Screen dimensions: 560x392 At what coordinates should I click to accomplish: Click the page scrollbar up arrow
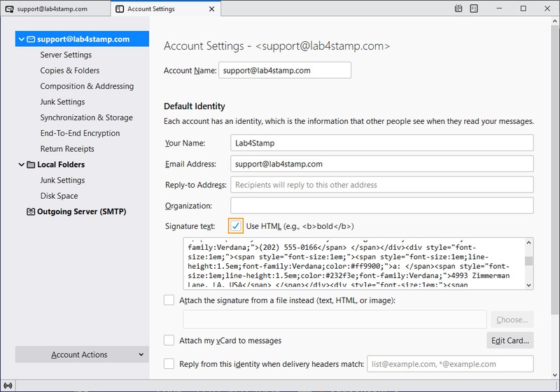tap(555, 21)
